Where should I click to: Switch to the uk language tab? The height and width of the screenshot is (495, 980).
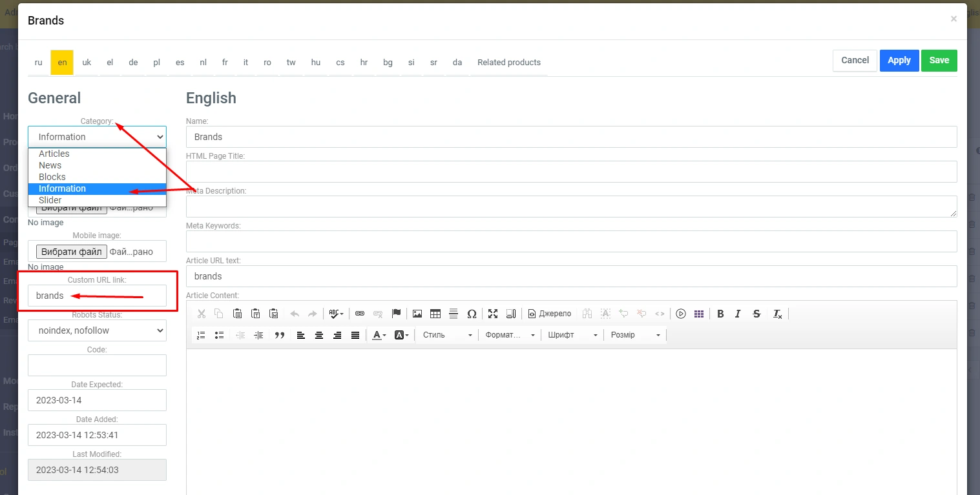[87, 63]
